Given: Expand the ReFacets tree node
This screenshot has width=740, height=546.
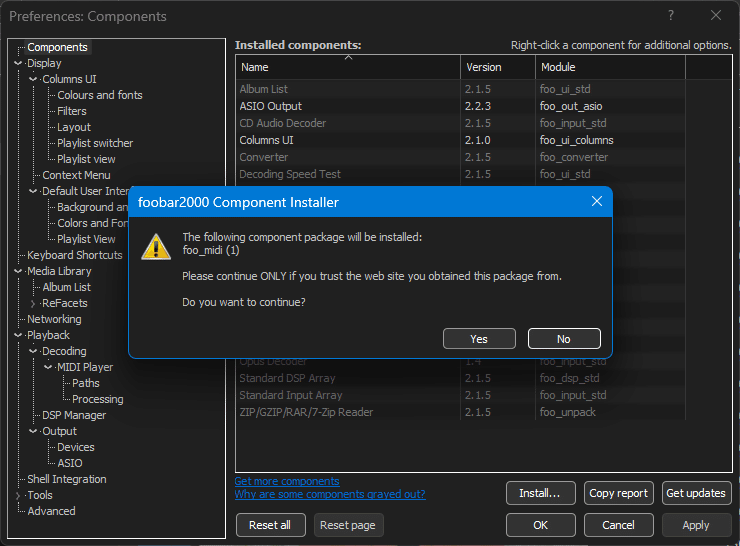Looking at the screenshot, I should (33, 303).
